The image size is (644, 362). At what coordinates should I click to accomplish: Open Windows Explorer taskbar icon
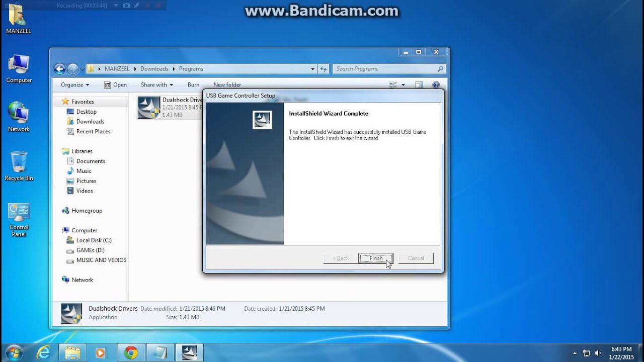(x=72, y=353)
